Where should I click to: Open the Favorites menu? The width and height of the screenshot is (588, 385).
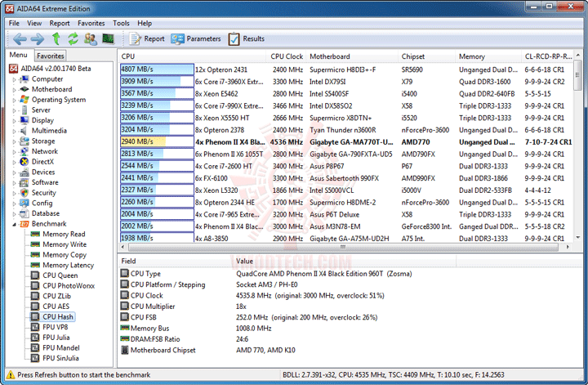point(91,23)
